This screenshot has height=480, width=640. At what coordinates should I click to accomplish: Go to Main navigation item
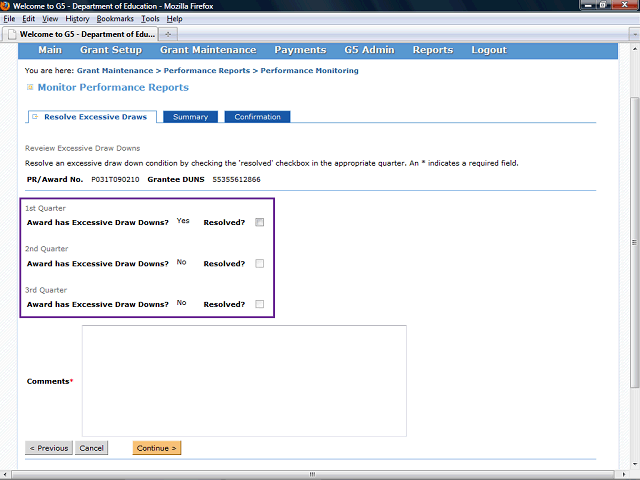click(50, 50)
